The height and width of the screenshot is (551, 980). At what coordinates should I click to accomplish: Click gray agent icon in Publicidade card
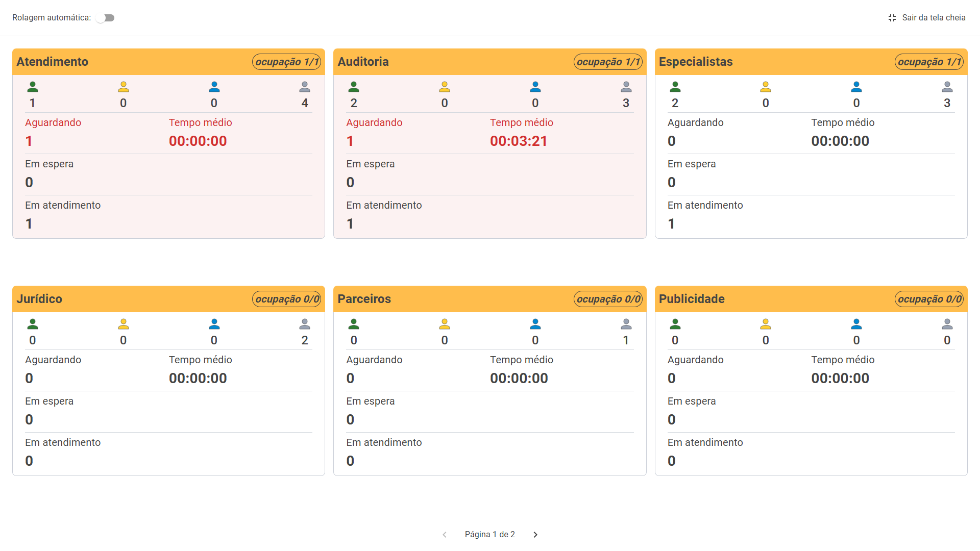point(947,324)
